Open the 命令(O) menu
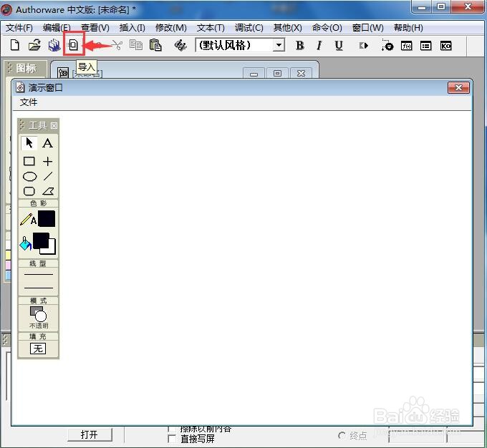This screenshot has height=448, width=487. 327,28
